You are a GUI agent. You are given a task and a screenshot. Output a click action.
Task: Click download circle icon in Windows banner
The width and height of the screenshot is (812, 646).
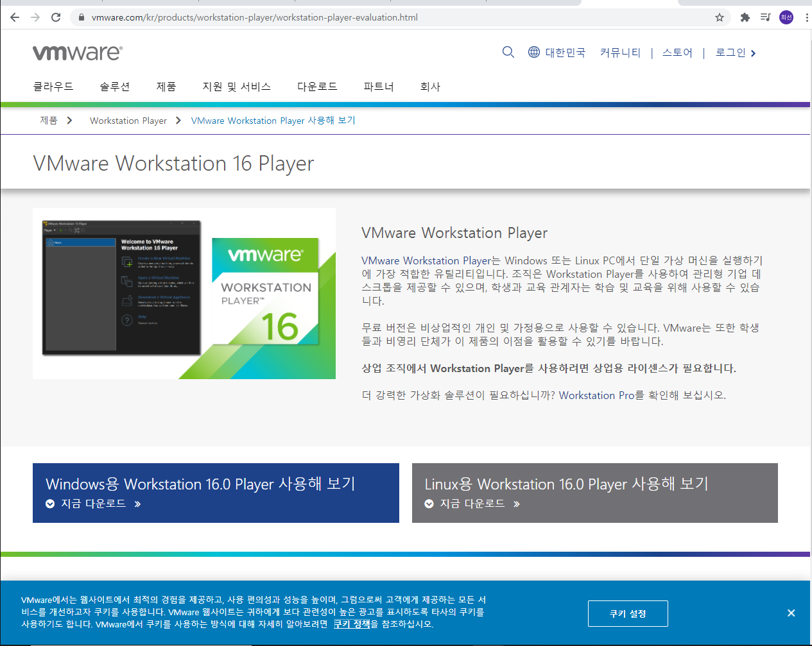pyautogui.click(x=50, y=504)
